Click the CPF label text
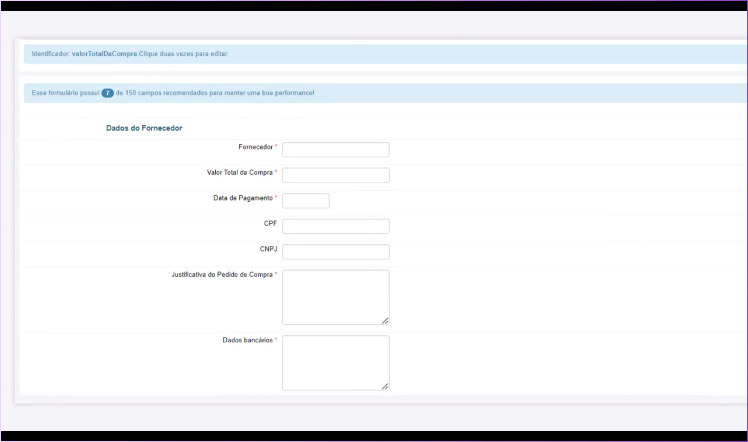 coord(270,223)
